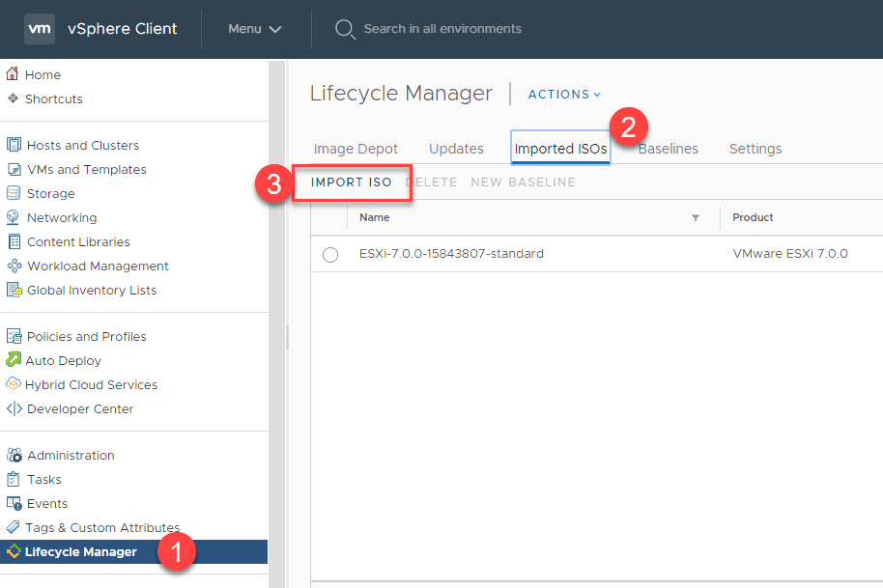The height and width of the screenshot is (588, 883).
Task: Open the Menu dropdown
Action: click(255, 29)
